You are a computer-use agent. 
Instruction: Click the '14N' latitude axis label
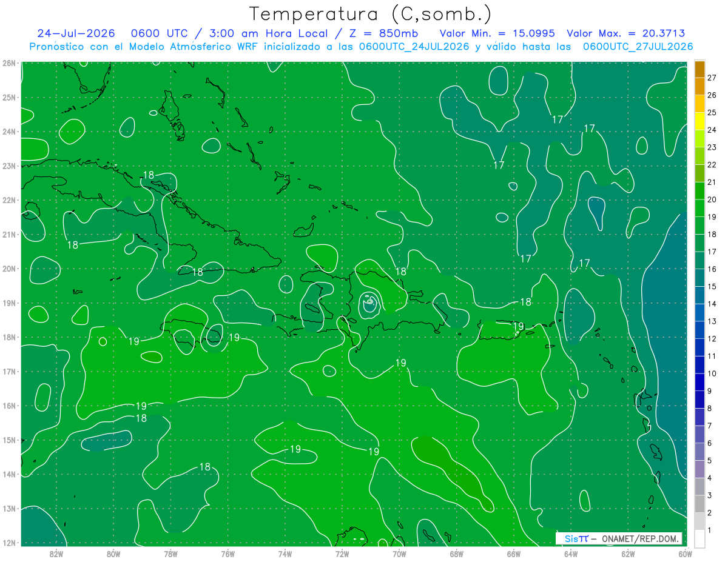pos(9,474)
